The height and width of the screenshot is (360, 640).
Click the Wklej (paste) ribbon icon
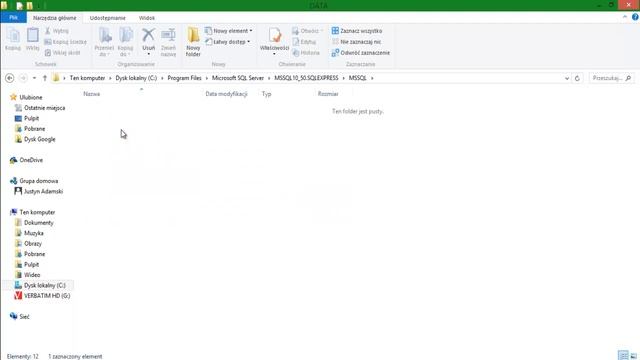[x=33, y=39]
